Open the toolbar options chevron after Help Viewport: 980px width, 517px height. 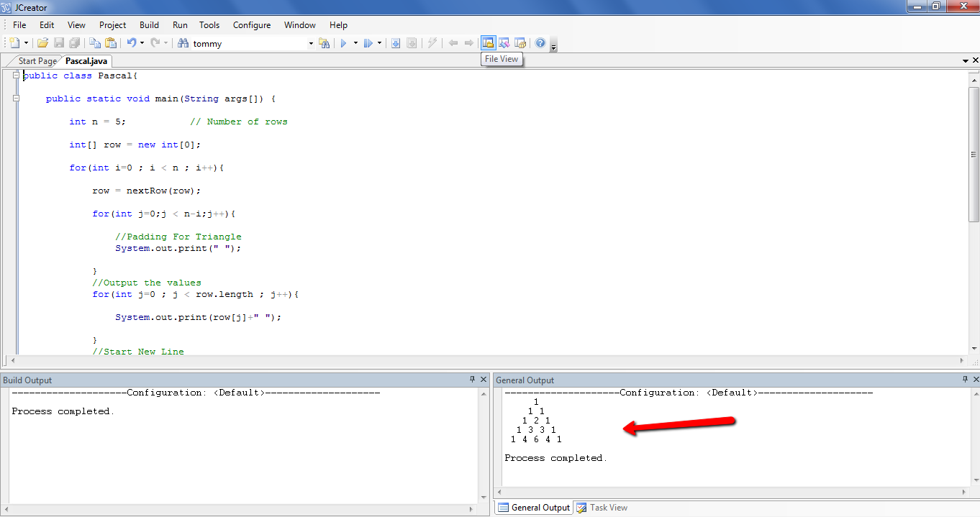coord(553,47)
